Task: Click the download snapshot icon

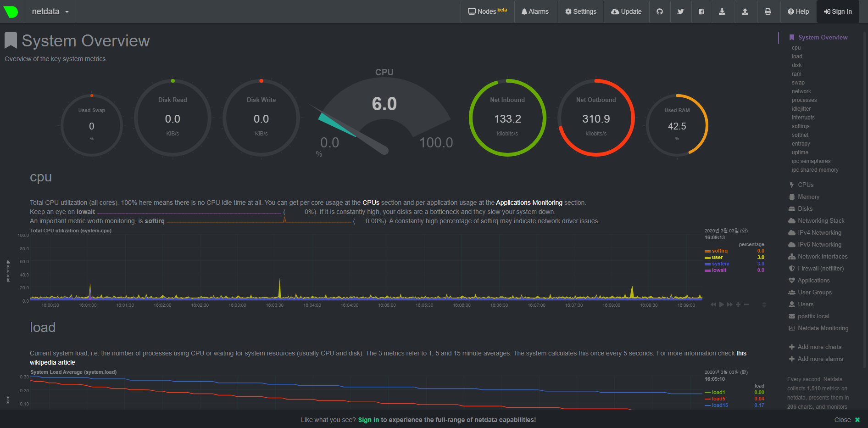Action: [722, 11]
